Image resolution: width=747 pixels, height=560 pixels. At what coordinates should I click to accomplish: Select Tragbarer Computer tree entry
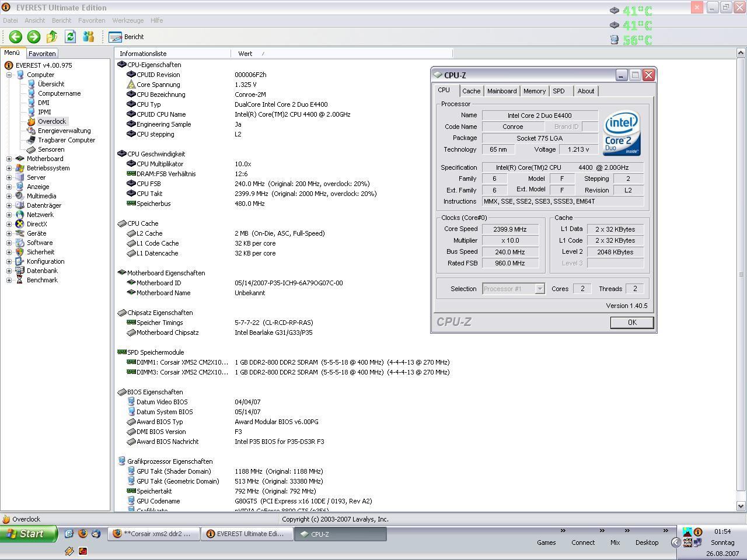(x=67, y=140)
